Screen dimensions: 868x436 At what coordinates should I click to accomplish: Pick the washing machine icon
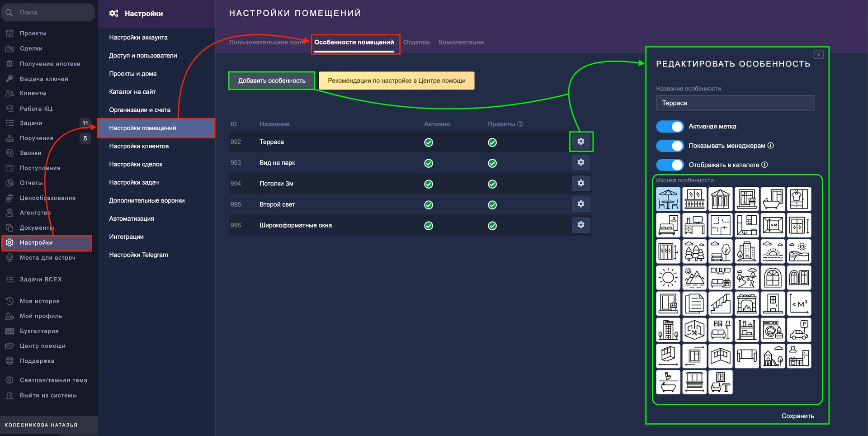[773, 330]
